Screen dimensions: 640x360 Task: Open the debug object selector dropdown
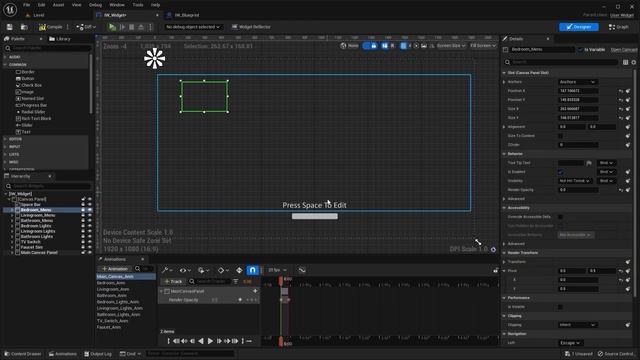pos(193,27)
